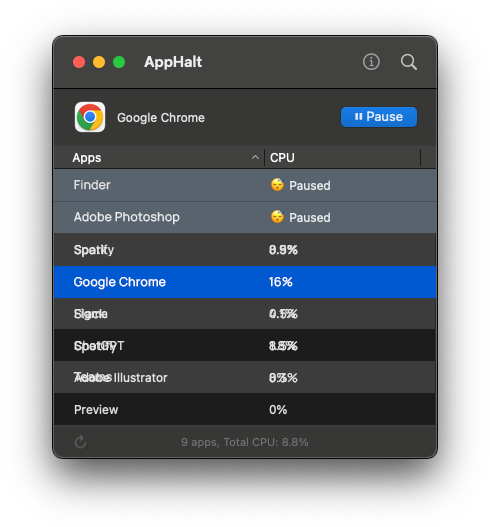Open the info icon in the title bar

(371, 62)
